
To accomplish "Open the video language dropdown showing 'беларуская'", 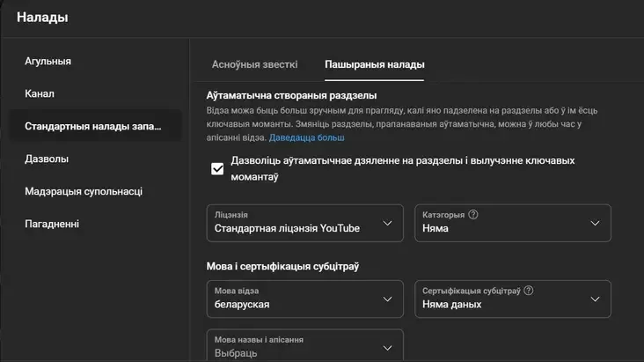I will [x=304, y=299].
